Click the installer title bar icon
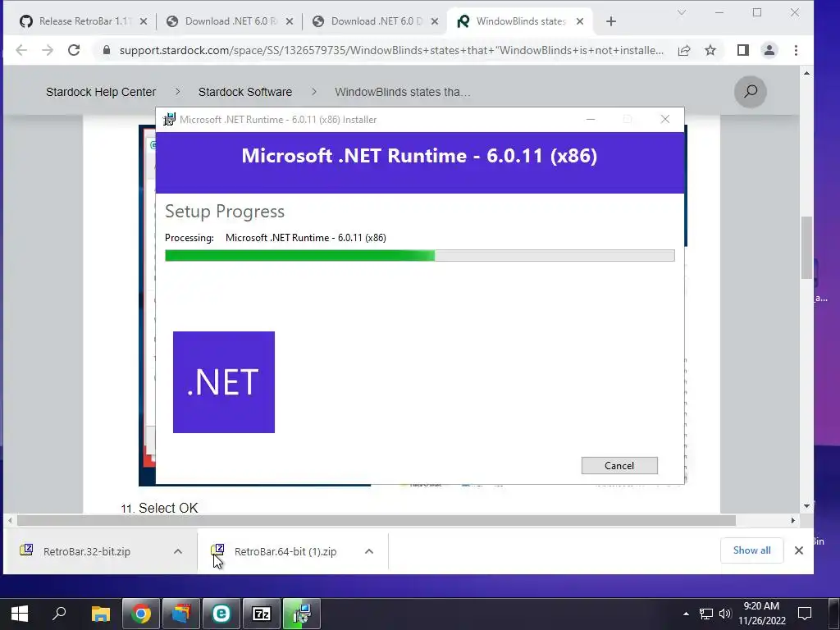Screen dimensions: 840x630 [x=169, y=120]
